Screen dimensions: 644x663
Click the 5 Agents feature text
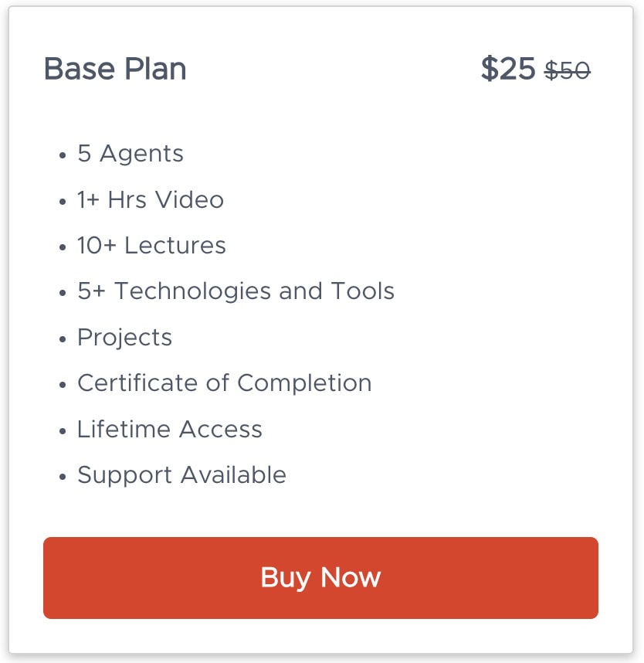coord(130,154)
